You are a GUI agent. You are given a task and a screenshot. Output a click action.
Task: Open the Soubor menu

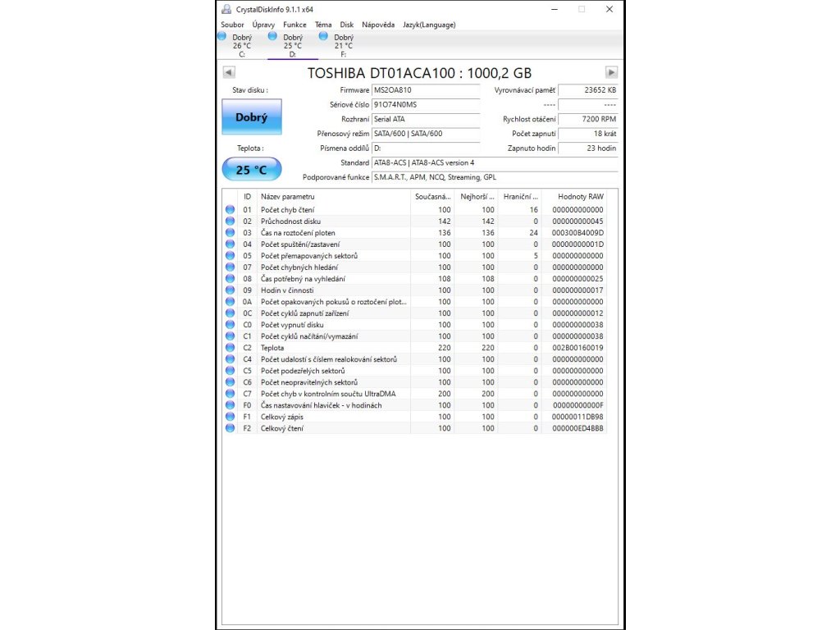point(232,25)
